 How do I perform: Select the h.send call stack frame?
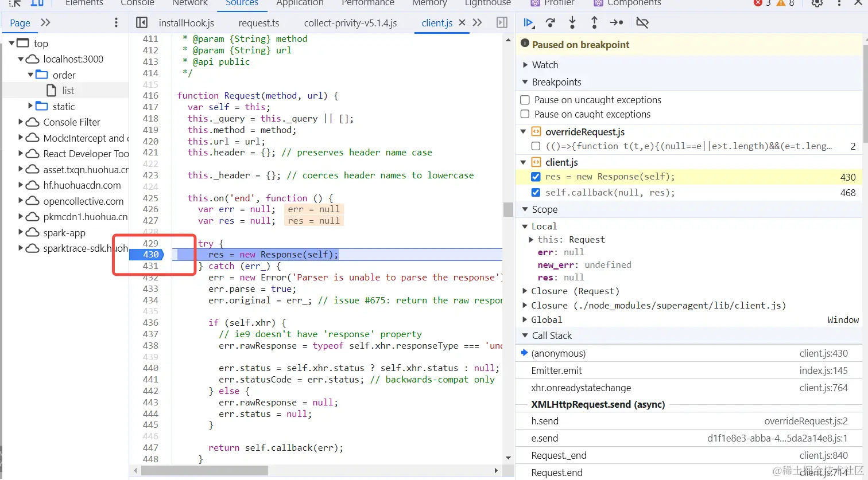point(689,421)
